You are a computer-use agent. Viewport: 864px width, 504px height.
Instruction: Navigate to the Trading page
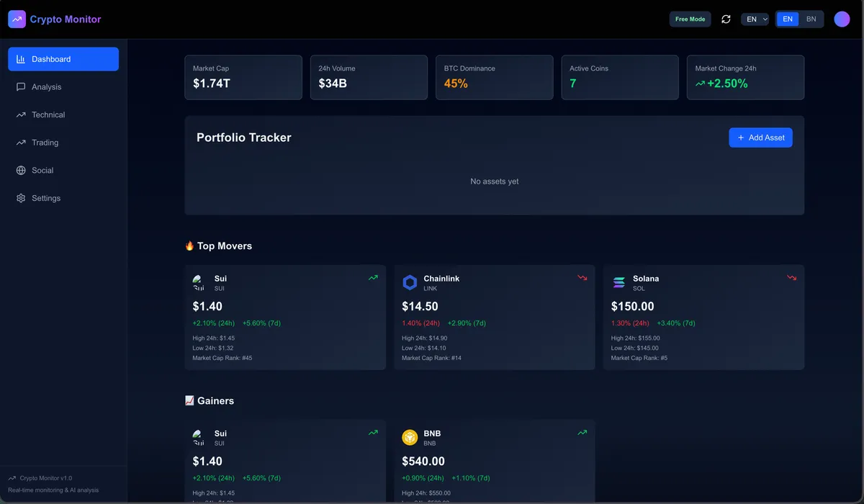(x=63, y=143)
